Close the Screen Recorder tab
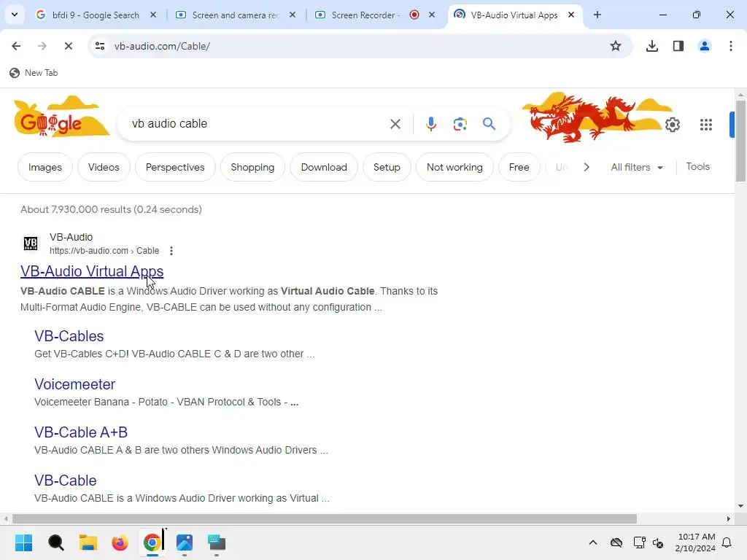This screenshot has width=747, height=560. (x=432, y=15)
